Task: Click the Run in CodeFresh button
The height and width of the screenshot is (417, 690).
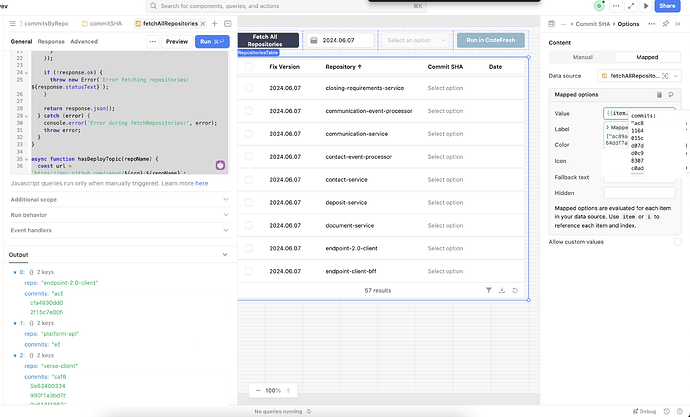Action: click(x=491, y=40)
